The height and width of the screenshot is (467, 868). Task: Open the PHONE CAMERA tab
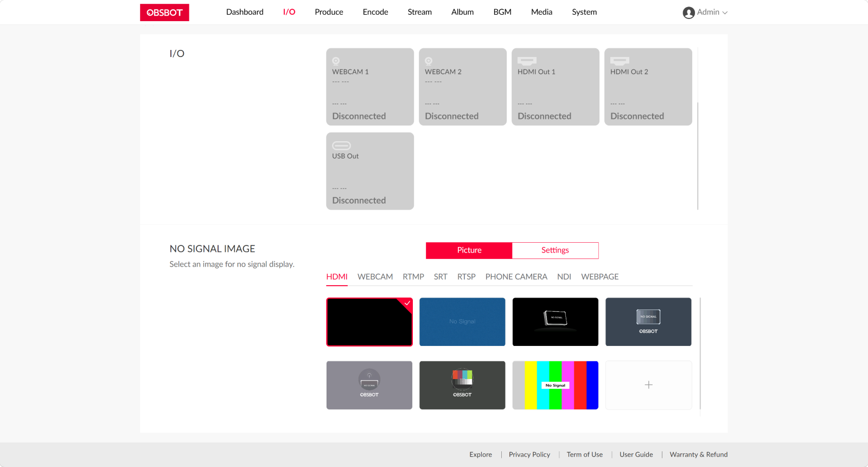point(516,277)
